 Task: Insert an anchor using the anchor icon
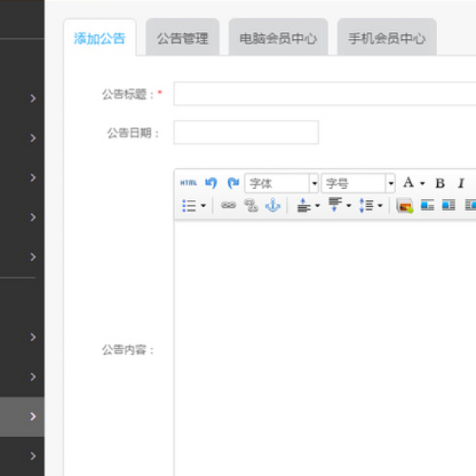pyautogui.click(x=272, y=205)
